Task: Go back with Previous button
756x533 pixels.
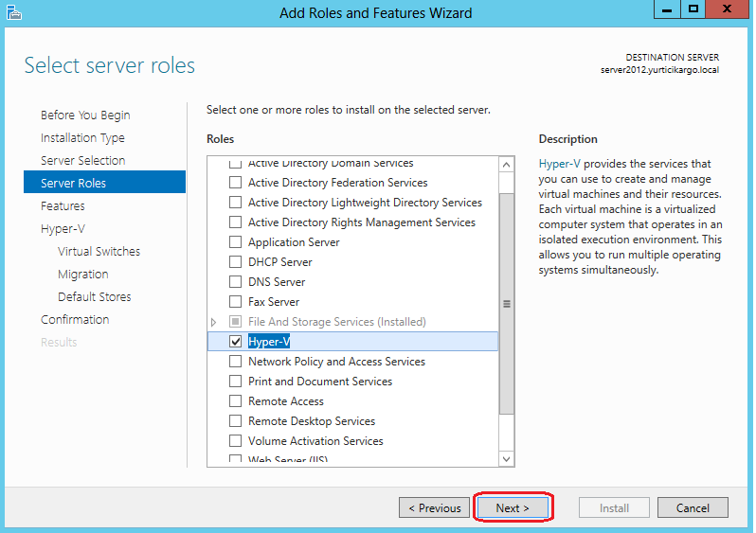Action: pyautogui.click(x=435, y=508)
